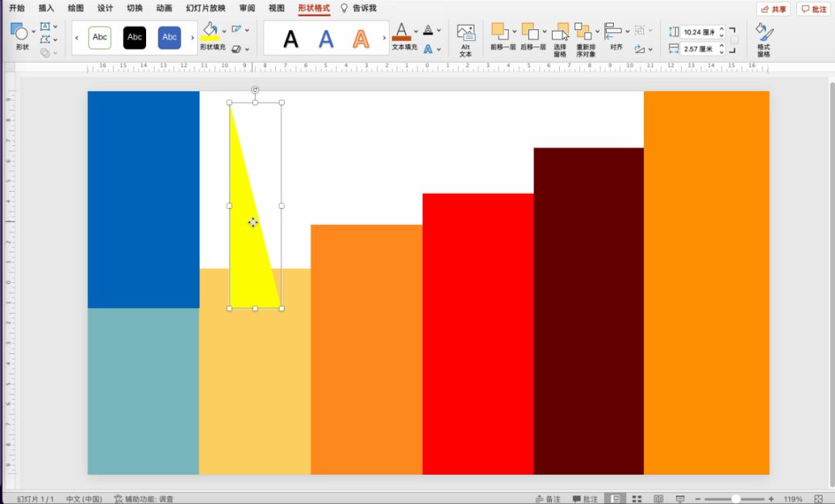The height and width of the screenshot is (504, 835).
Task: Click the 对齐 align icon
Action: [x=613, y=30]
